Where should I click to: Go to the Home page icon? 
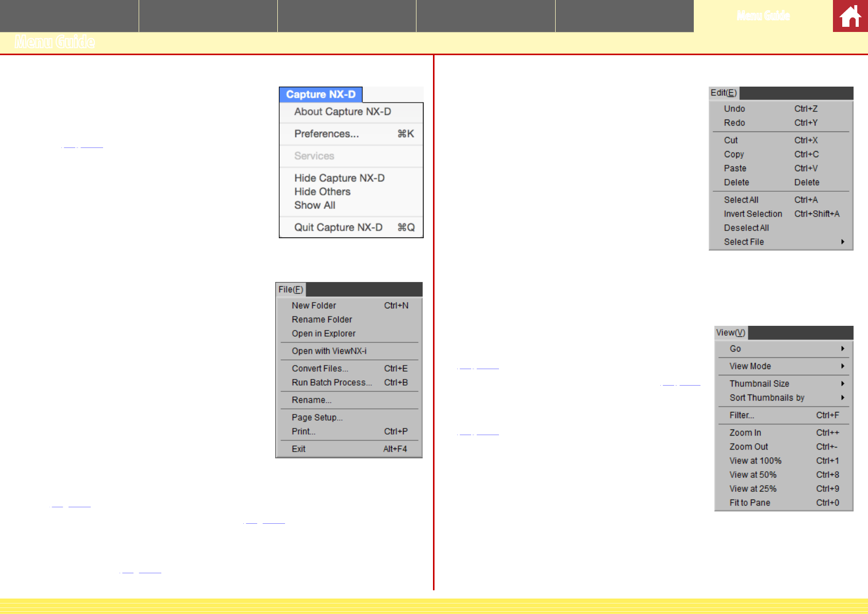click(850, 16)
